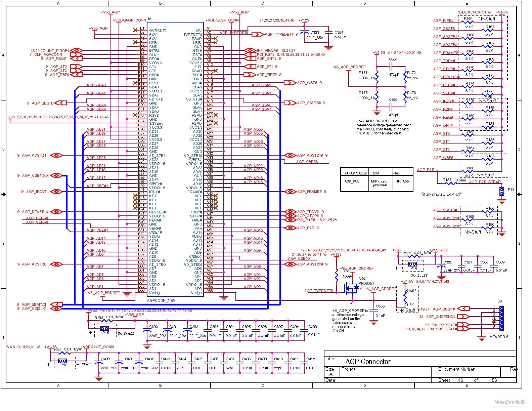Click the P16 jumper symbol

pyautogui.click(x=63, y=361)
